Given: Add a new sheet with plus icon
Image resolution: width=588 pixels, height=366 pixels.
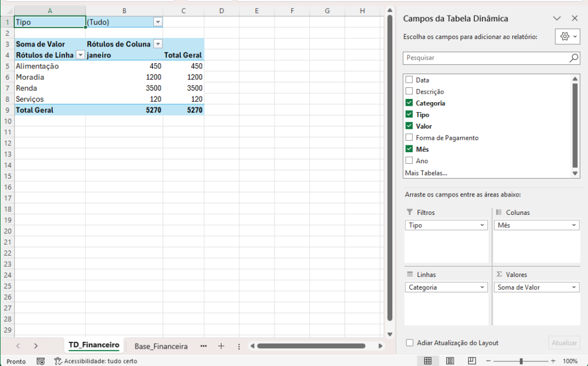Looking at the screenshot, I should 221,346.
